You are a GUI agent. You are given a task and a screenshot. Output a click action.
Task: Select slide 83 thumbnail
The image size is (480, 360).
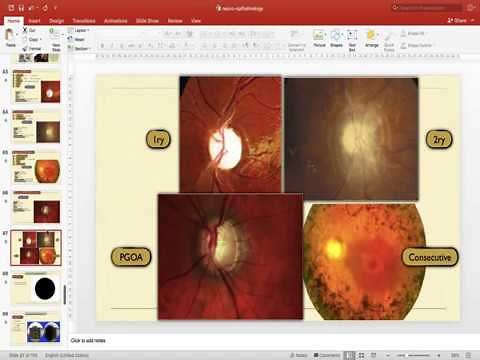pos(37,86)
